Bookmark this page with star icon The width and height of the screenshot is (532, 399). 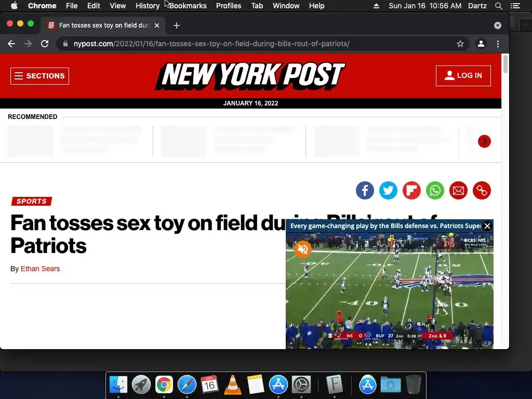click(x=460, y=44)
